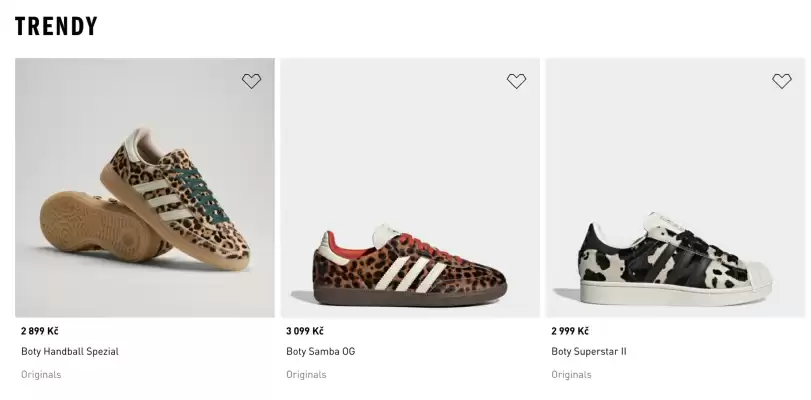Go to the Boty Samba OG page
Viewport: 811px width, 400px height.
(320, 352)
